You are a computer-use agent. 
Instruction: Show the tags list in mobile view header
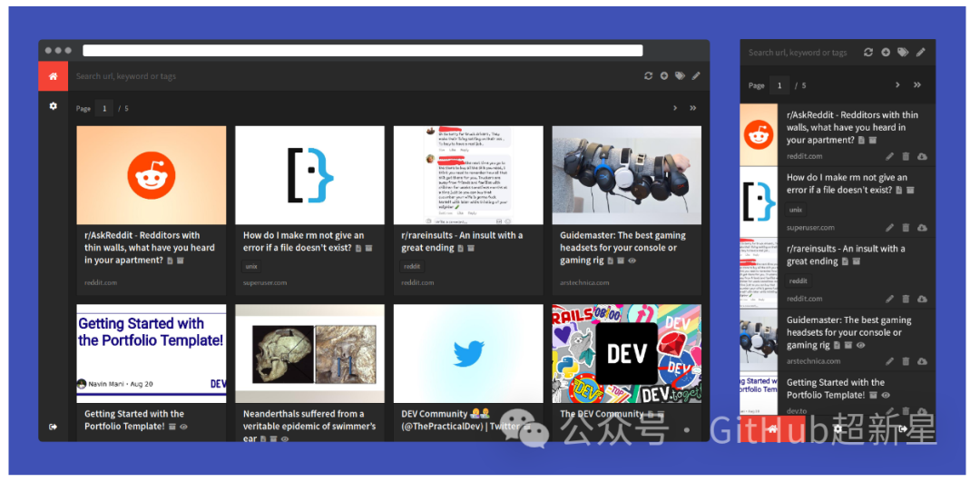coord(903,53)
